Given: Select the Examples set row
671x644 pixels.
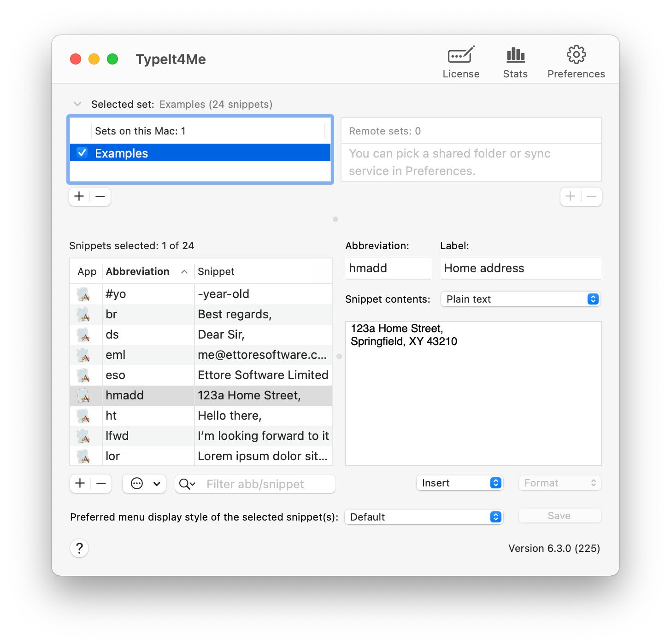Looking at the screenshot, I should click(x=200, y=152).
